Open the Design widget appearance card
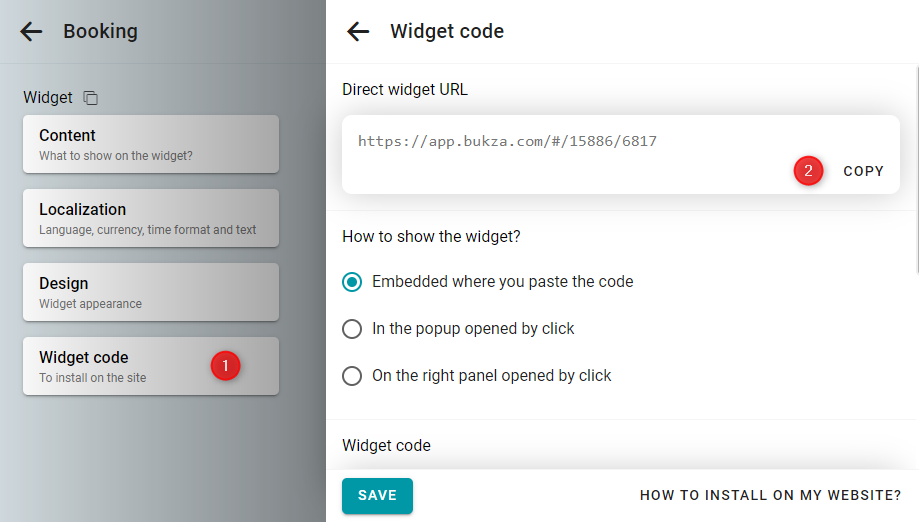Image resolution: width=919 pixels, height=522 pixels. click(151, 292)
